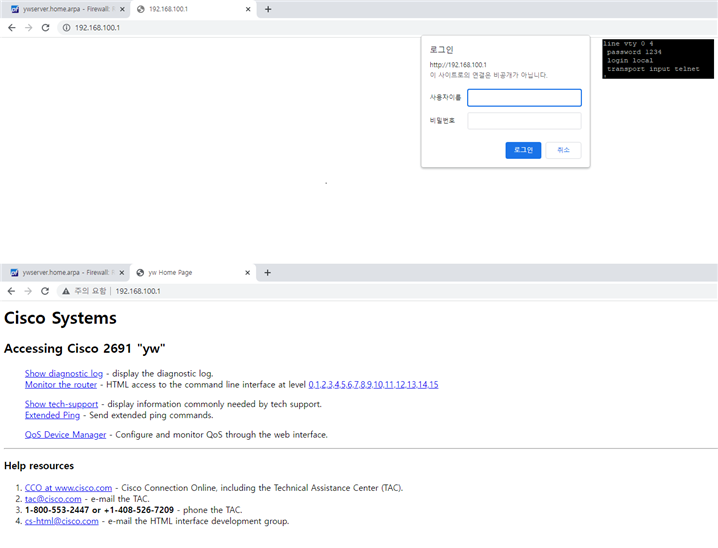Close the 192.168.100.1 tab in upper window
Screen dimensions: 718x548
(x=248, y=9)
